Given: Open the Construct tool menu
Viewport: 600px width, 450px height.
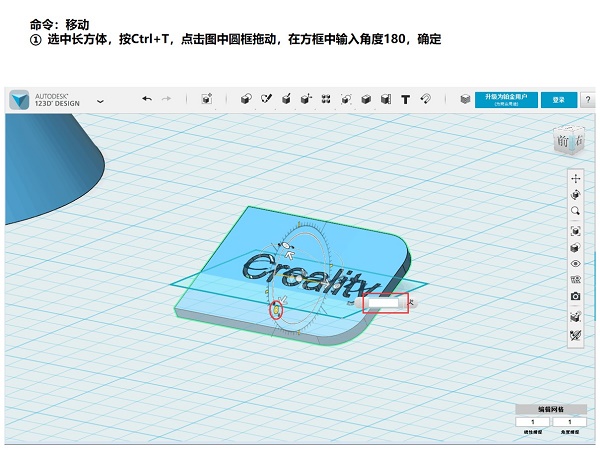Looking at the screenshot, I should click(286, 99).
